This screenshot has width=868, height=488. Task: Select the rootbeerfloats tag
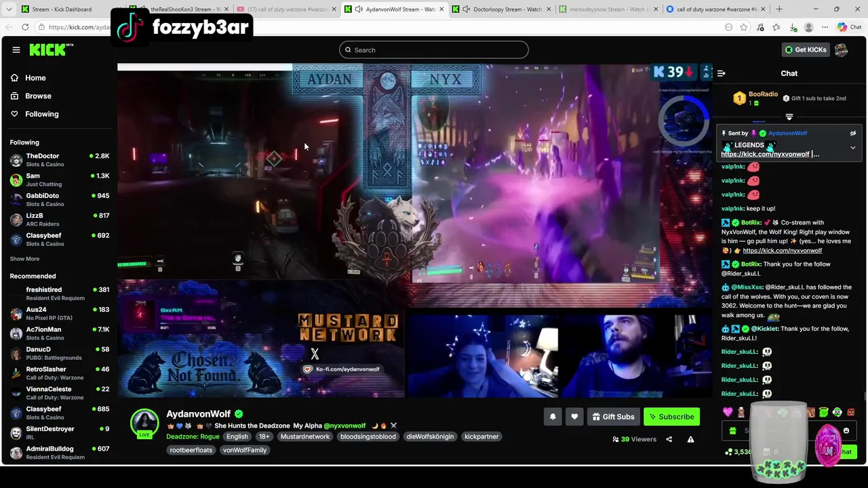191,450
